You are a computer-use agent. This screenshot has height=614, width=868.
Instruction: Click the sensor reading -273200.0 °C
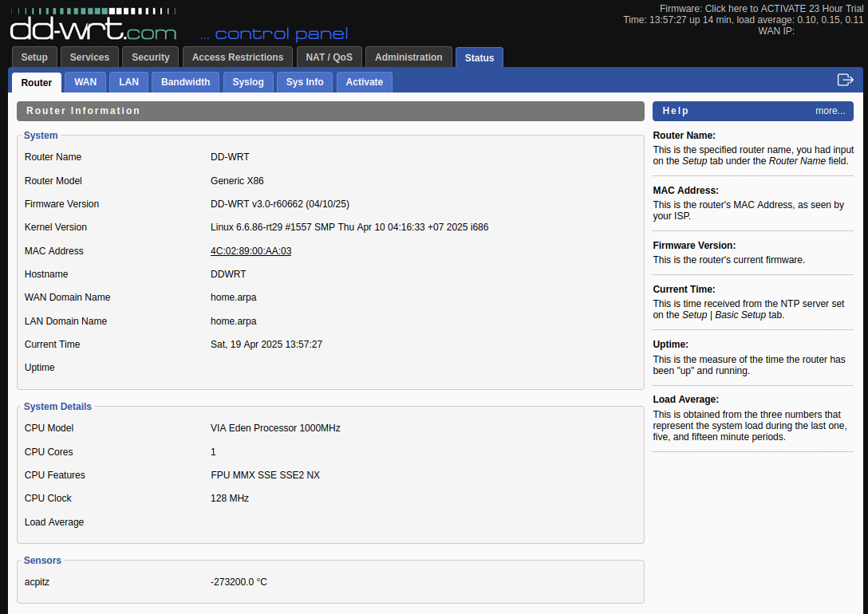pyautogui.click(x=239, y=582)
